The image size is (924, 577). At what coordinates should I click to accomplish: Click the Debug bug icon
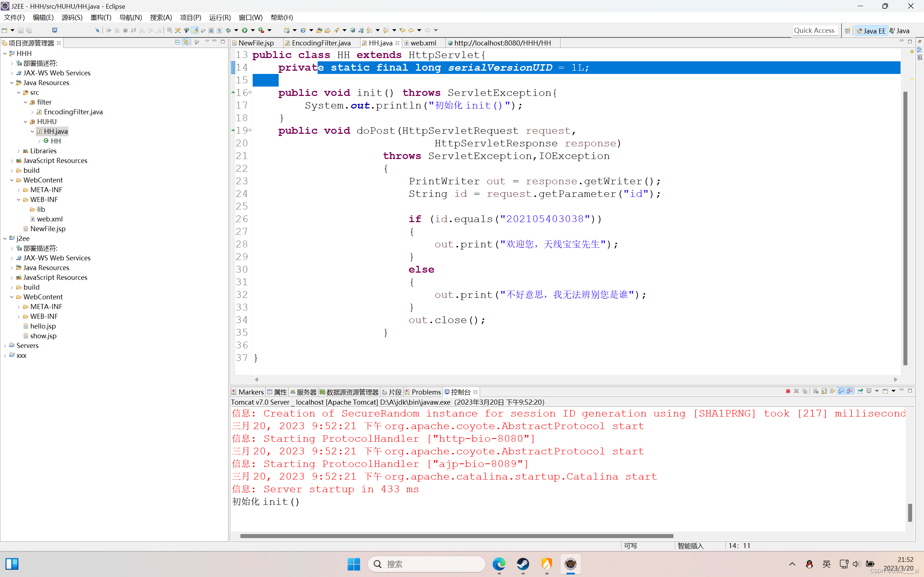[x=228, y=30]
